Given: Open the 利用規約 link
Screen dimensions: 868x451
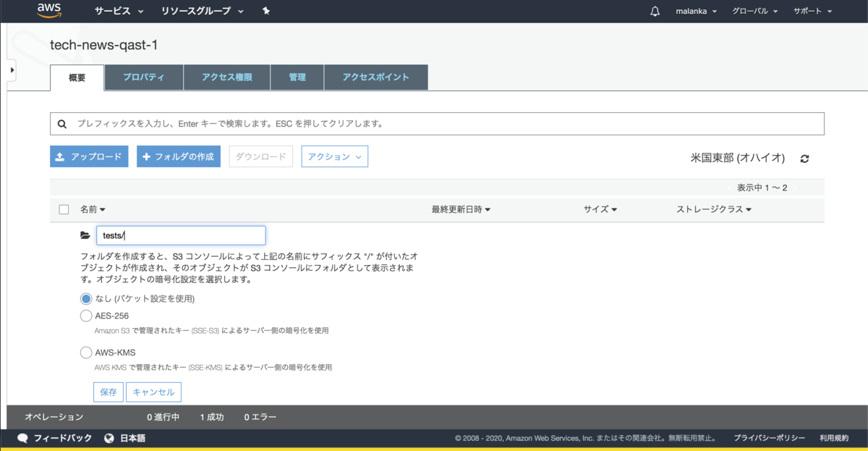Looking at the screenshot, I should tap(834, 438).
